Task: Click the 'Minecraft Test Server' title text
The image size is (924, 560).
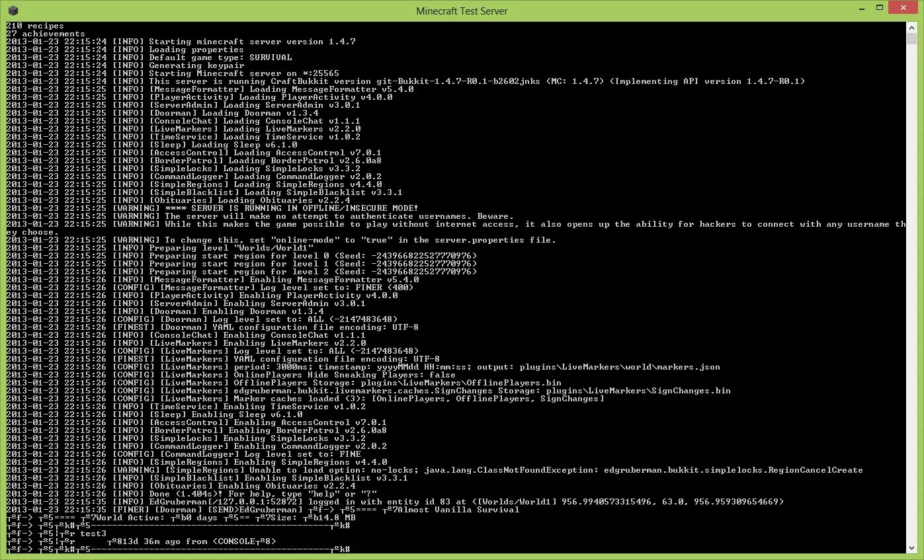Action: point(462,11)
